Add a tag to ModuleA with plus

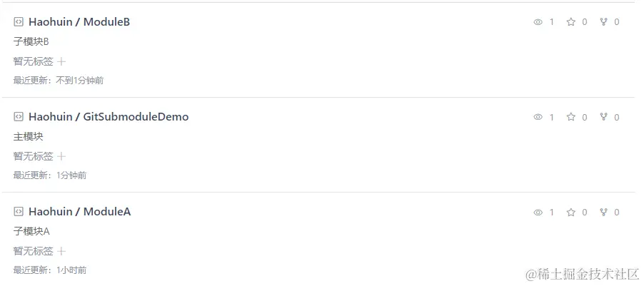pyautogui.click(x=61, y=252)
